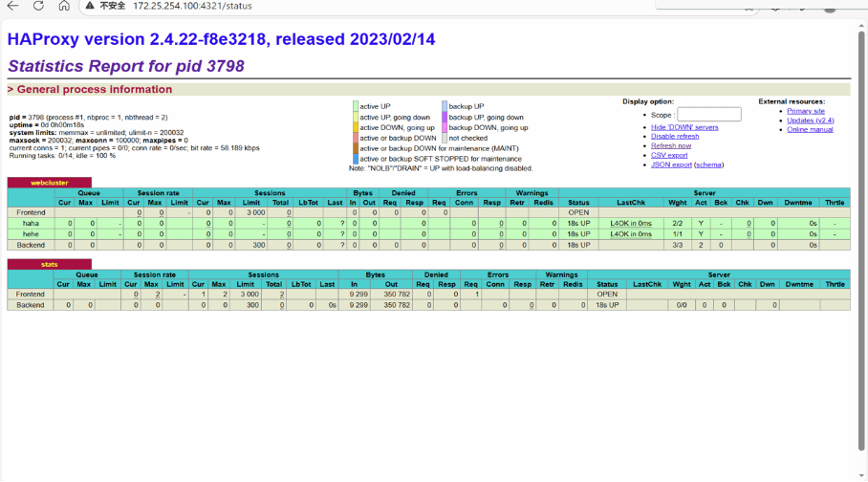Click the backup UP blue legend swatch
The height and width of the screenshot is (482, 868).
[445, 106]
